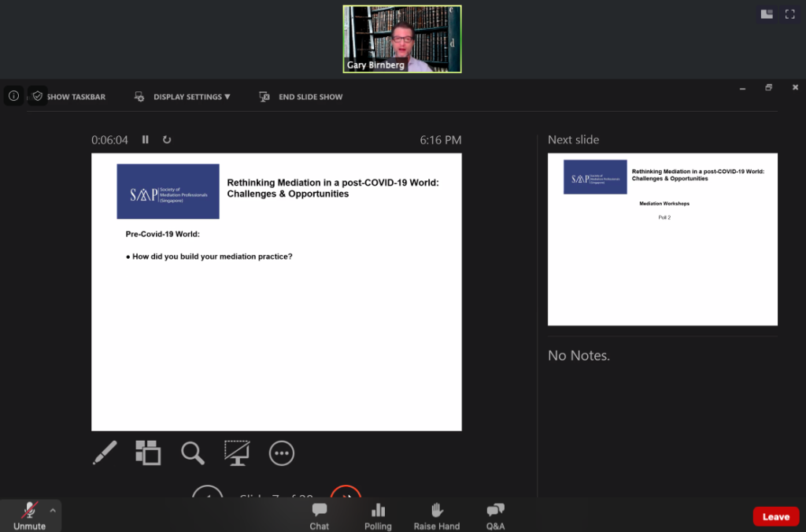Click Show Taskbar in presenter view
The image size is (806, 532).
pos(76,97)
